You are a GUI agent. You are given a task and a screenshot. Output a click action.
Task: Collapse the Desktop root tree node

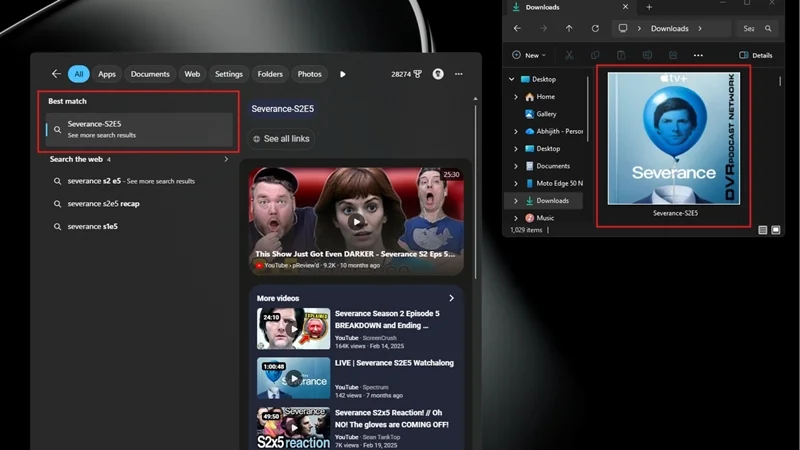click(x=511, y=79)
